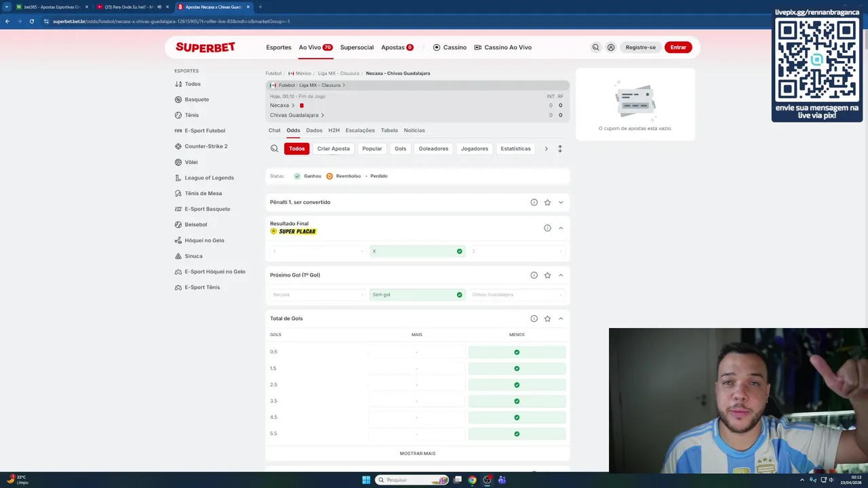Select Menos 0.5 goals outcome

(517, 352)
